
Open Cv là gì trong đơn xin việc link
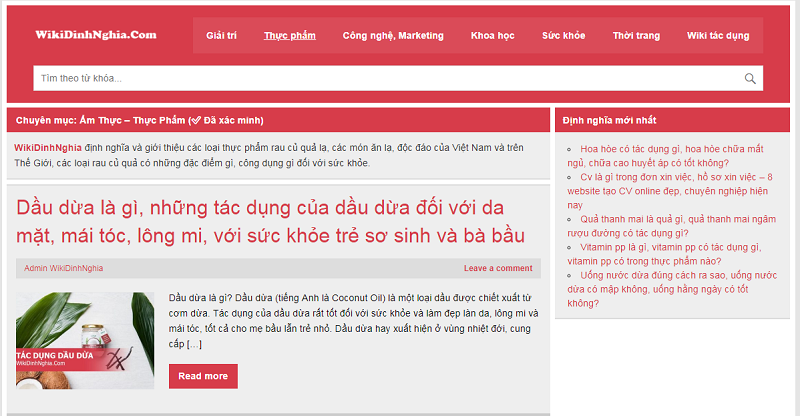pos(669,191)
